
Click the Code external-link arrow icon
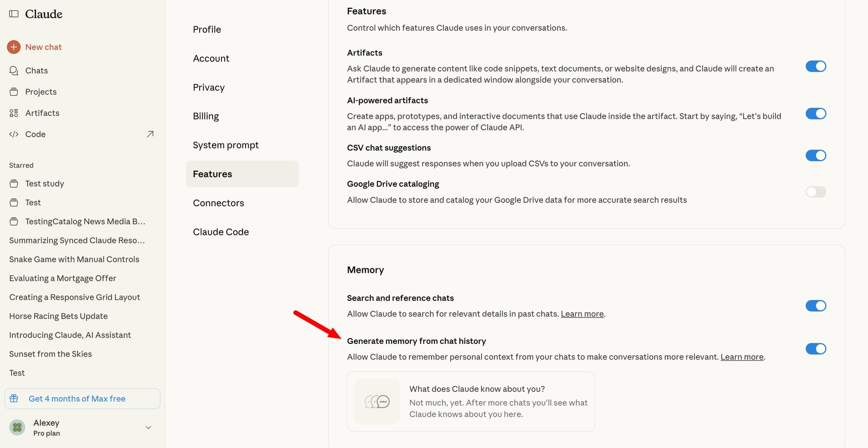pyautogui.click(x=150, y=134)
